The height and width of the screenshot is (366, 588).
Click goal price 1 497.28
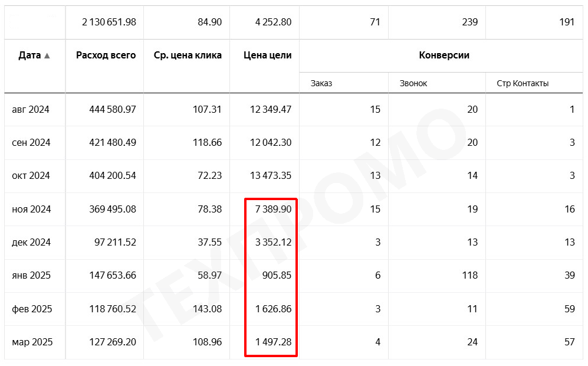[274, 342]
